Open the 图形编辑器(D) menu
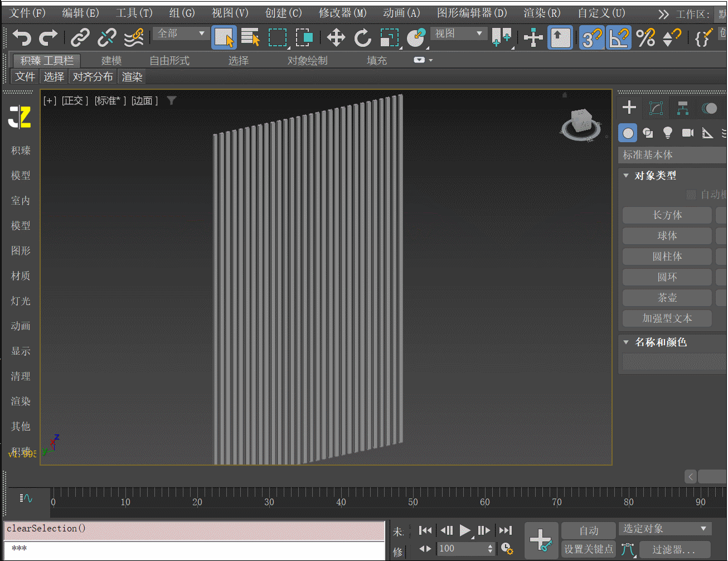The width and height of the screenshot is (728, 561). coord(472,13)
